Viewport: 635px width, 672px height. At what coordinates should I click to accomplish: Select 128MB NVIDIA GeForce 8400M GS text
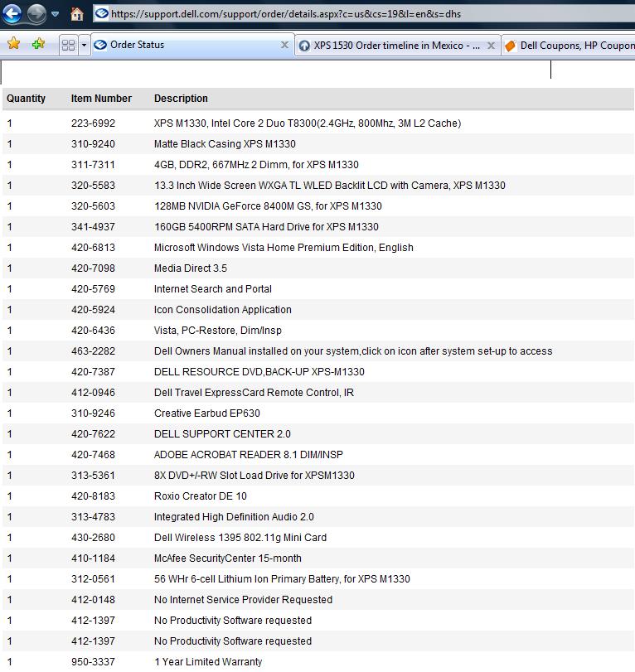coord(268,206)
